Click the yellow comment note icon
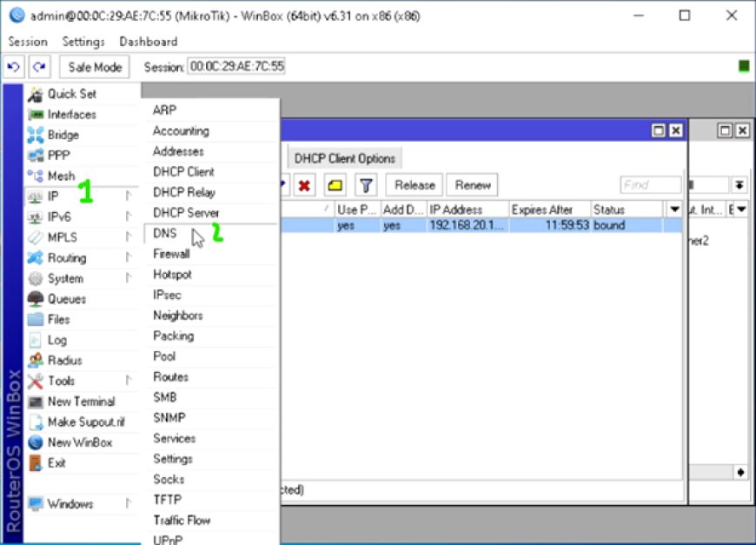 click(x=335, y=185)
